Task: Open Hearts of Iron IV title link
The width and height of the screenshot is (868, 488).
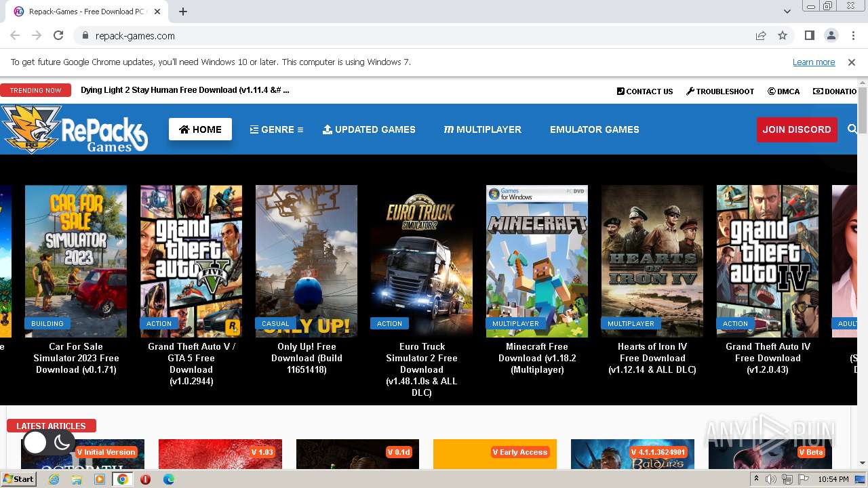Action: (x=652, y=358)
